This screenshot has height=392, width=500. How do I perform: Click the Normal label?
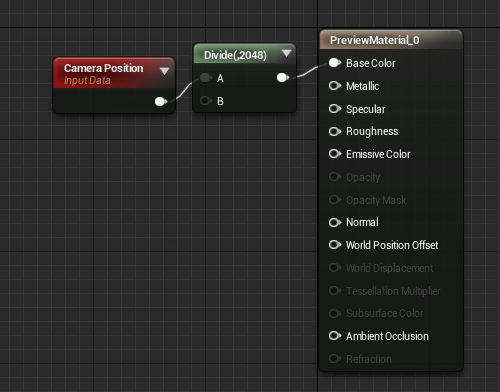pyautogui.click(x=362, y=222)
